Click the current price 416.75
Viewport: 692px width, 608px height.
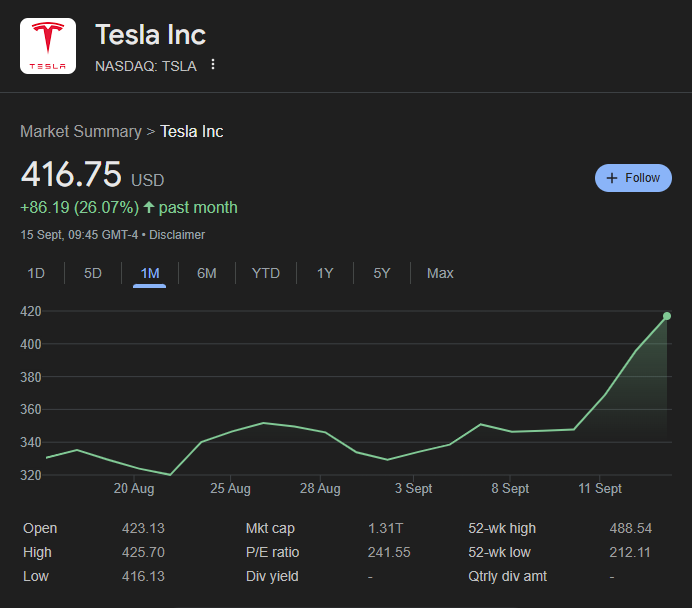tap(71, 174)
